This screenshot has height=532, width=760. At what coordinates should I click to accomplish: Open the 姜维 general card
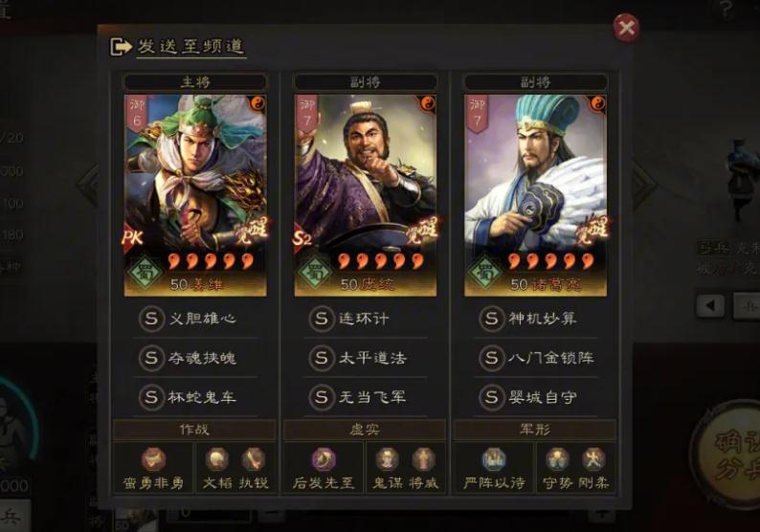[x=195, y=195]
